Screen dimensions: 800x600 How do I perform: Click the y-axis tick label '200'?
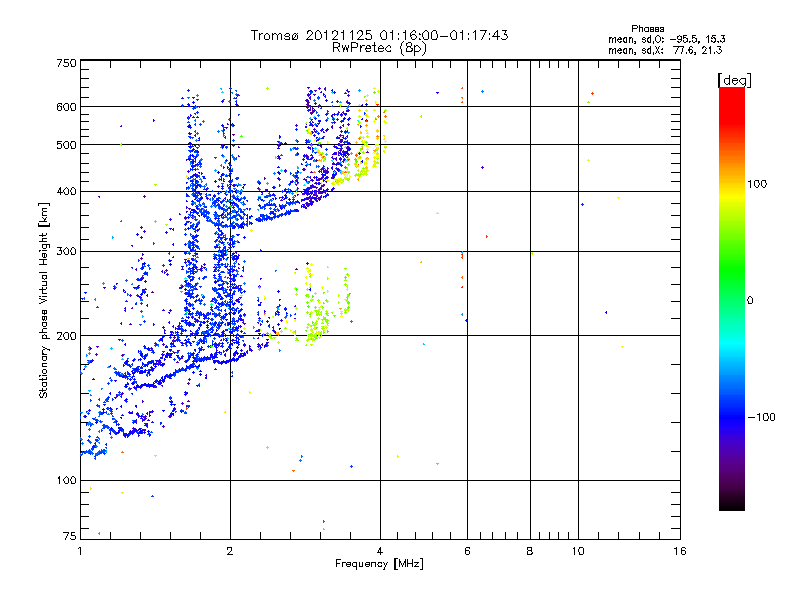(x=66, y=336)
